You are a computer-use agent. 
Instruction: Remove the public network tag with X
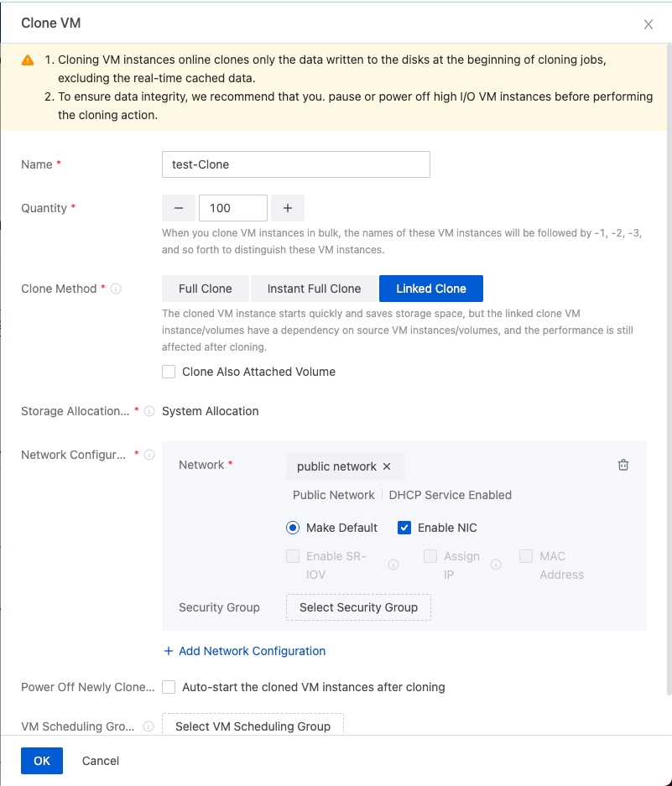tap(387, 466)
